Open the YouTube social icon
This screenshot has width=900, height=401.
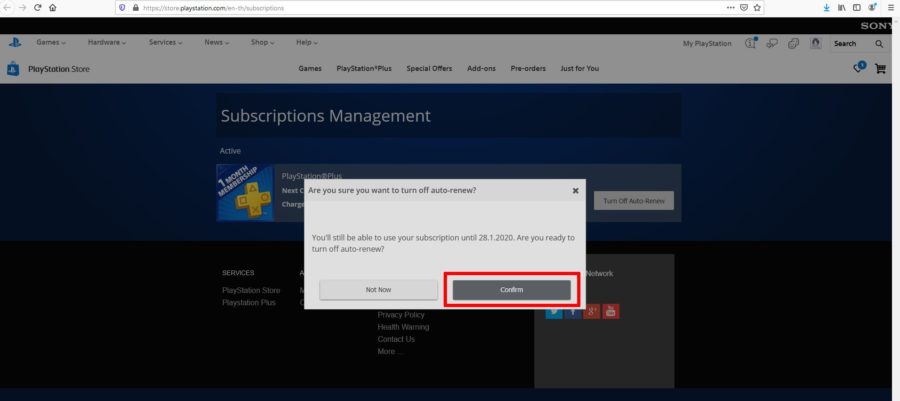tap(611, 312)
